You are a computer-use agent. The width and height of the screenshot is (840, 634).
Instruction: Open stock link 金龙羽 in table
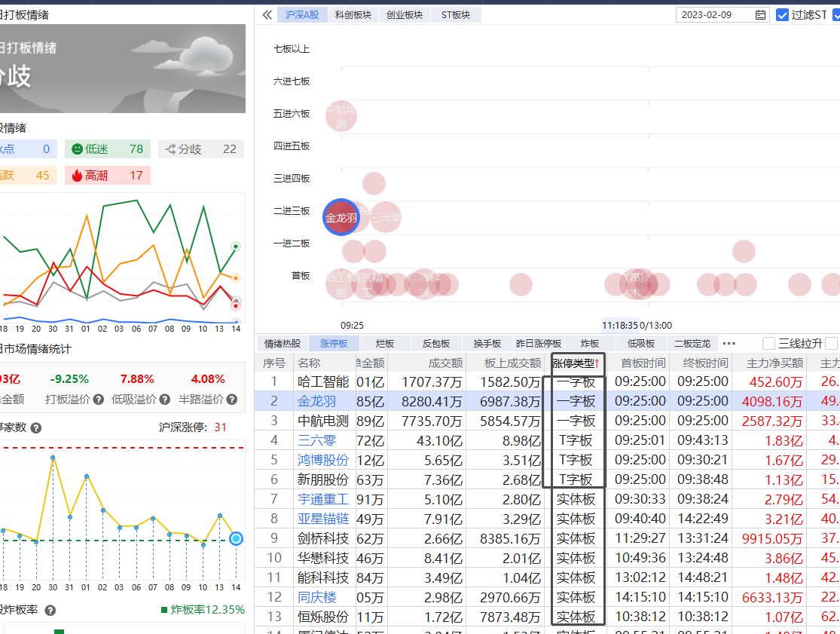[317, 401]
